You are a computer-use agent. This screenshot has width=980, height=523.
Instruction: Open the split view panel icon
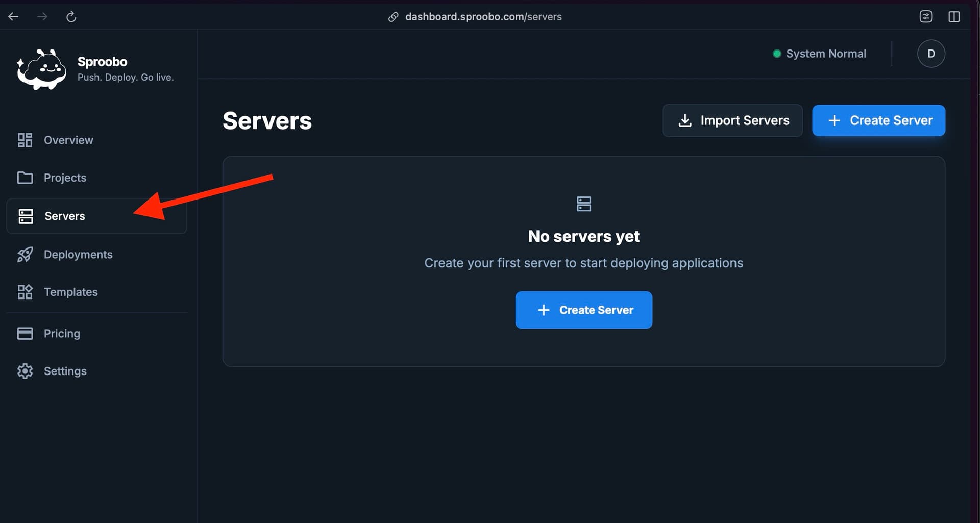pyautogui.click(x=954, y=16)
